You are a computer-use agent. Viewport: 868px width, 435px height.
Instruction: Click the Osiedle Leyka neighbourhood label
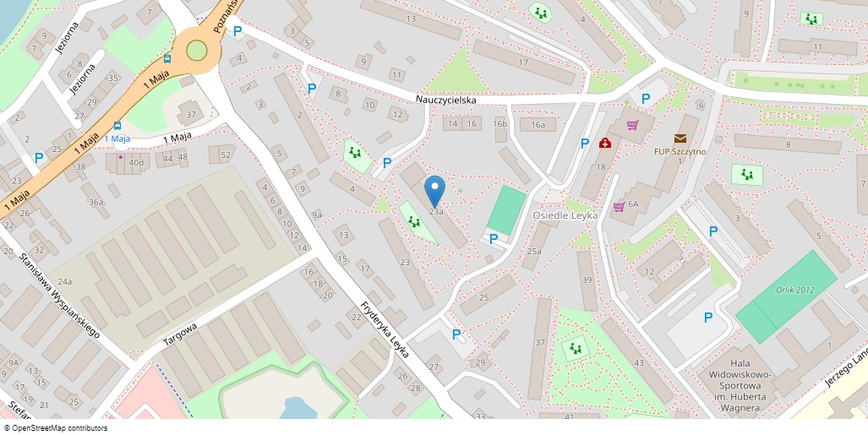pos(565,215)
